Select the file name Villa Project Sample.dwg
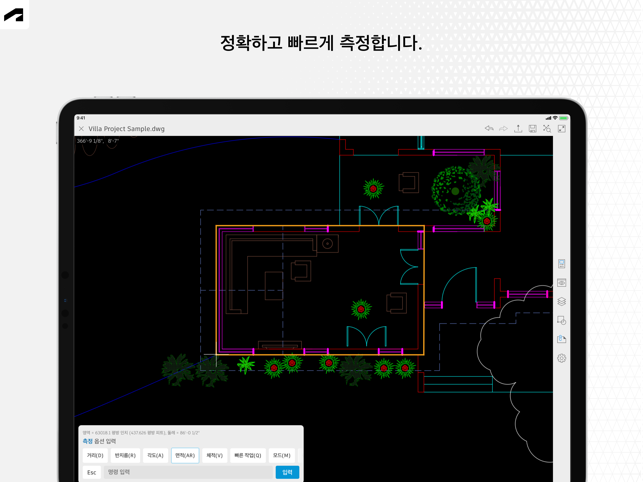This screenshot has height=482, width=643. [126, 129]
